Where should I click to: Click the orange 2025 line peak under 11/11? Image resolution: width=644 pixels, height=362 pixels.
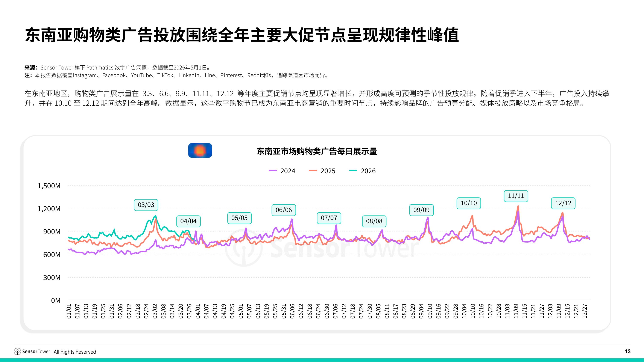pyautogui.click(x=518, y=206)
